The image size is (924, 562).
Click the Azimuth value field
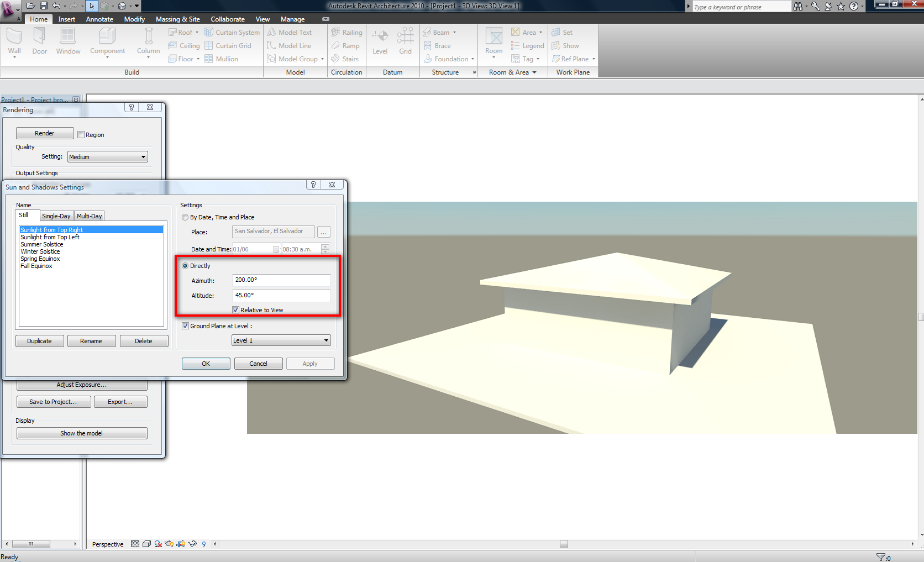point(281,280)
